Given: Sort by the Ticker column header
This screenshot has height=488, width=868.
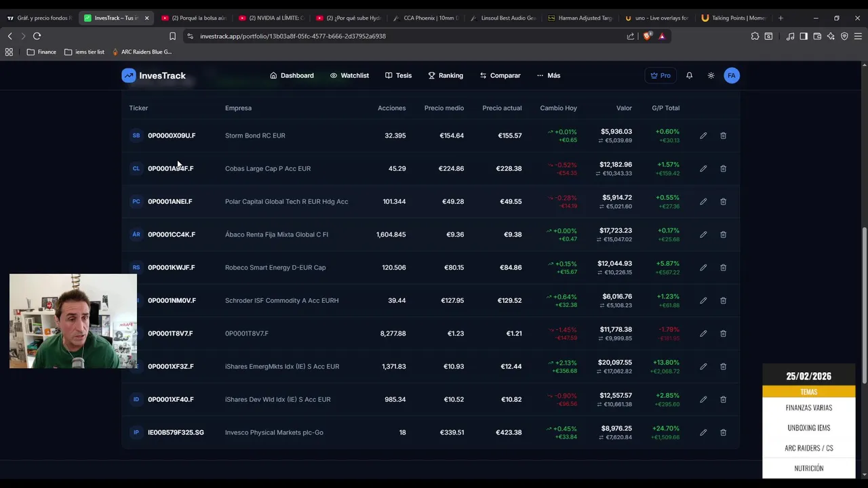Looking at the screenshot, I should (138, 108).
